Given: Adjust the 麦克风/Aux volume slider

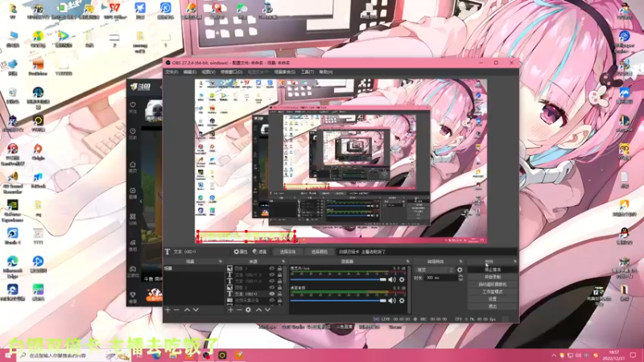Looking at the screenshot, I should tap(338, 279).
